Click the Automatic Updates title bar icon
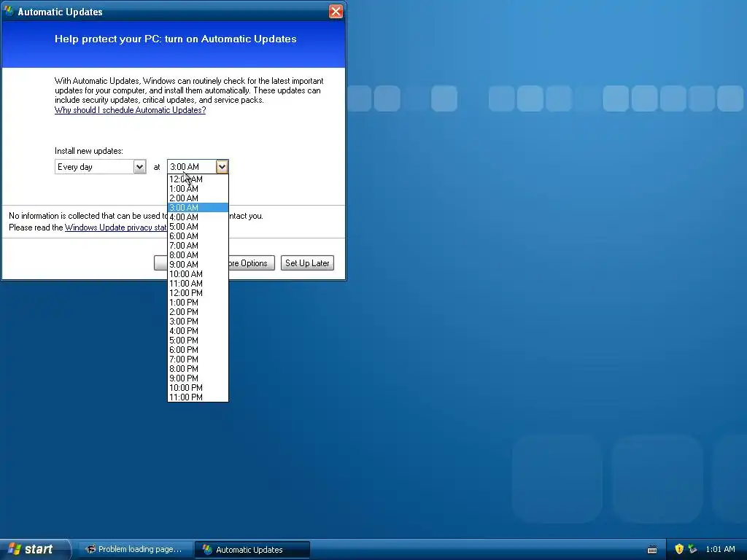747x560 pixels. click(x=9, y=12)
